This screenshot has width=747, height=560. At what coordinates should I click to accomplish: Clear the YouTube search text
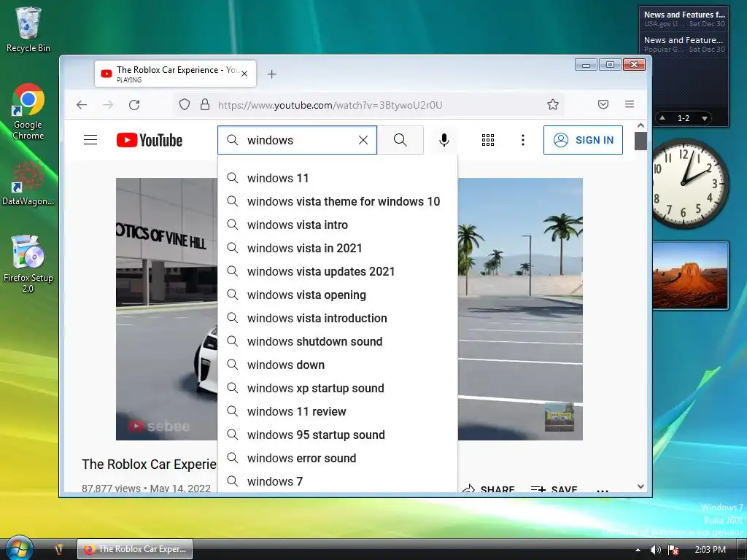click(363, 140)
